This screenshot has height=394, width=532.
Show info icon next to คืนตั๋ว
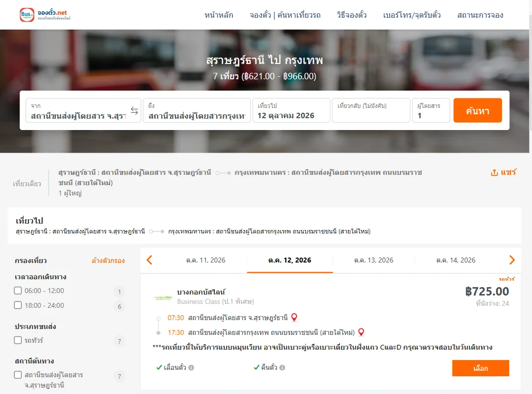[x=282, y=367]
